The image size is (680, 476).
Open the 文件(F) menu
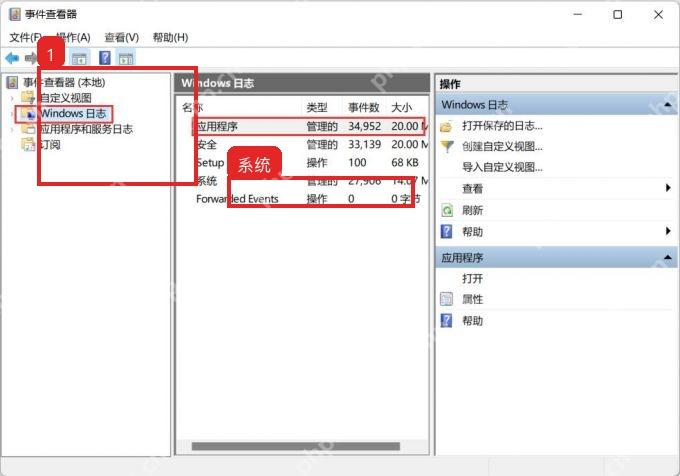tap(26, 38)
